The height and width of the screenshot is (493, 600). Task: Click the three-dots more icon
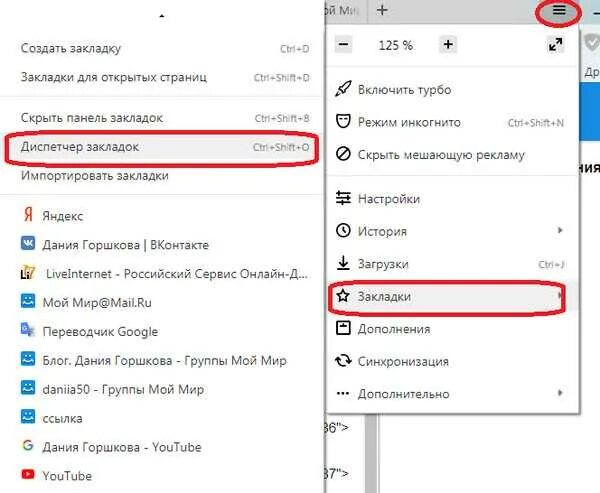[343, 393]
